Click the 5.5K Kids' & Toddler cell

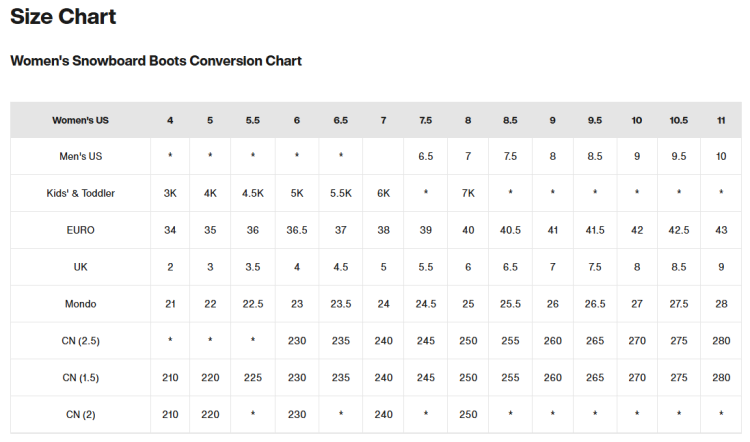click(x=341, y=193)
